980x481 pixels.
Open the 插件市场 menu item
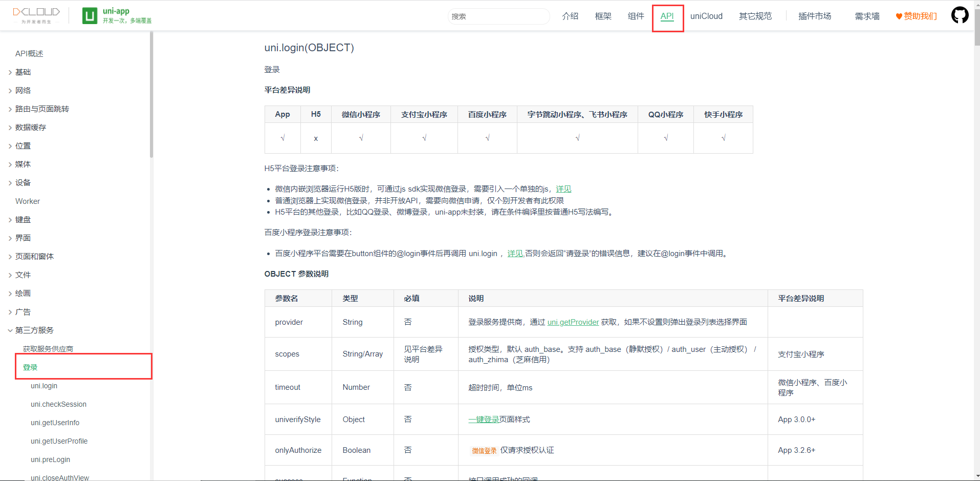[814, 16]
